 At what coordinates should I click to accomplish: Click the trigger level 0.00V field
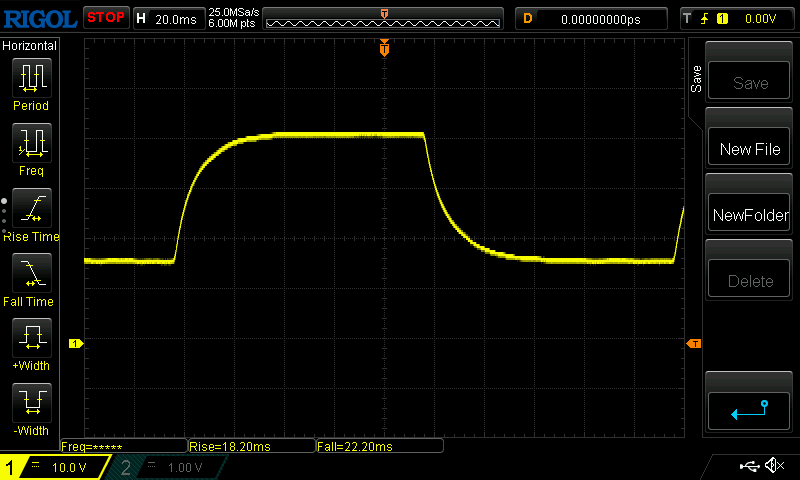tap(760, 19)
